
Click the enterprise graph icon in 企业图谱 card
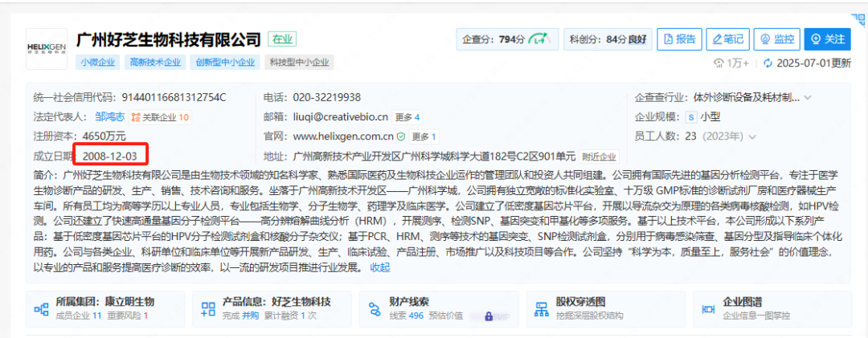click(708, 308)
